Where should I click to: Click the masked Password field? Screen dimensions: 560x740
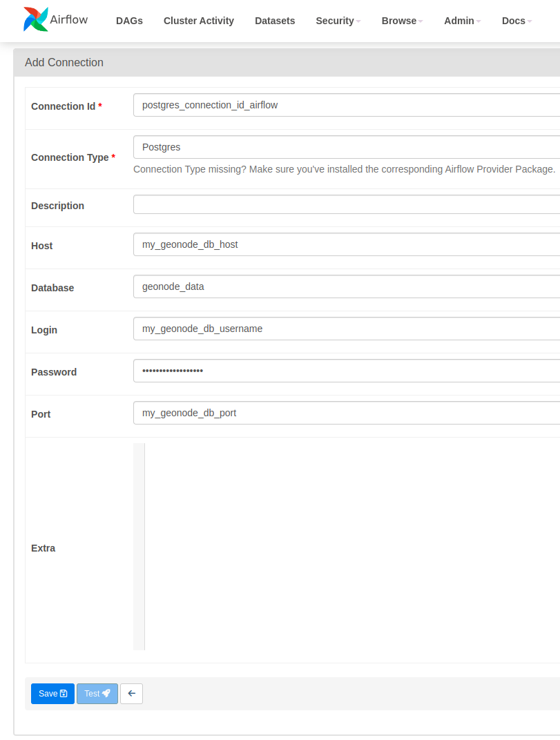(x=347, y=371)
